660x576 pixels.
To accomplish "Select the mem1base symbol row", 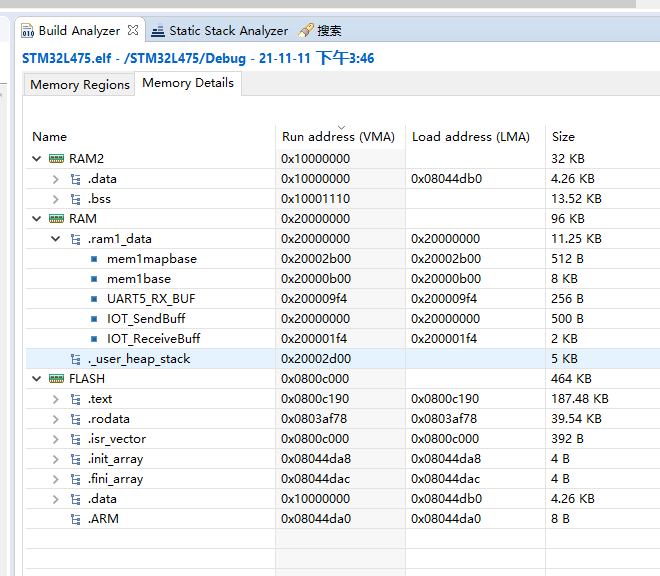I will pyautogui.click(x=343, y=279).
